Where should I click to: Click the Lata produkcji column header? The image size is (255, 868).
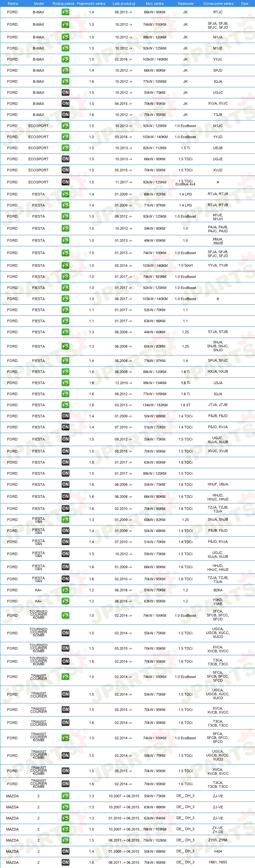tap(124, 4)
